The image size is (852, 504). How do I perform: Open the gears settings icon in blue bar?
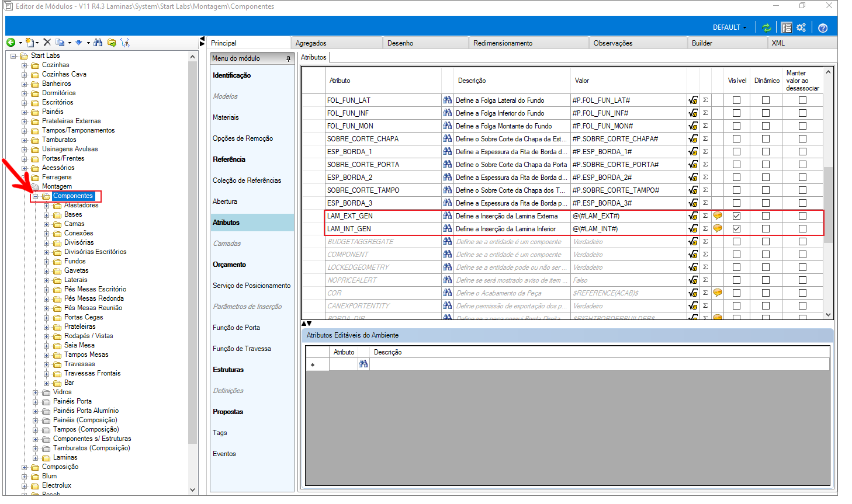pyautogui.click(x=801, y=27)
